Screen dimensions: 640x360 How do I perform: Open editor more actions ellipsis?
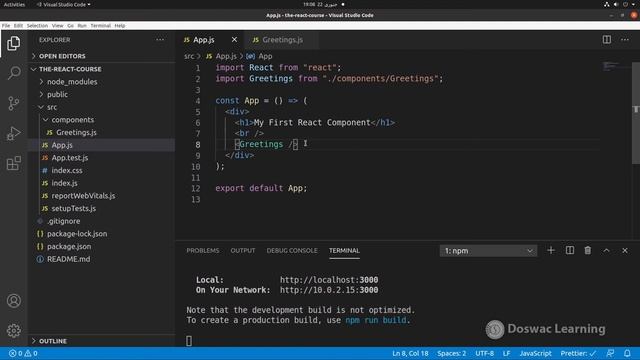click(625, 40)
